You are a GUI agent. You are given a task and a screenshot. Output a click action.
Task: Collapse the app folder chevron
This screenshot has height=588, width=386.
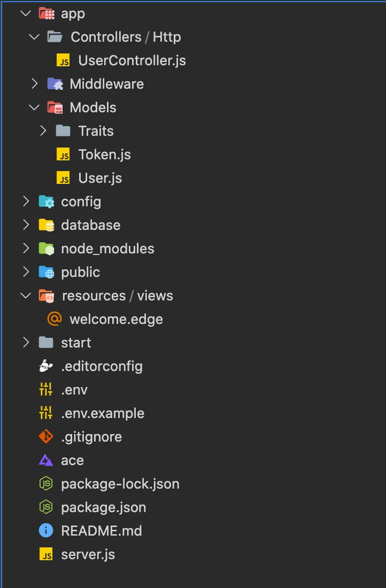pyautogui.click(x=26, y=13)
